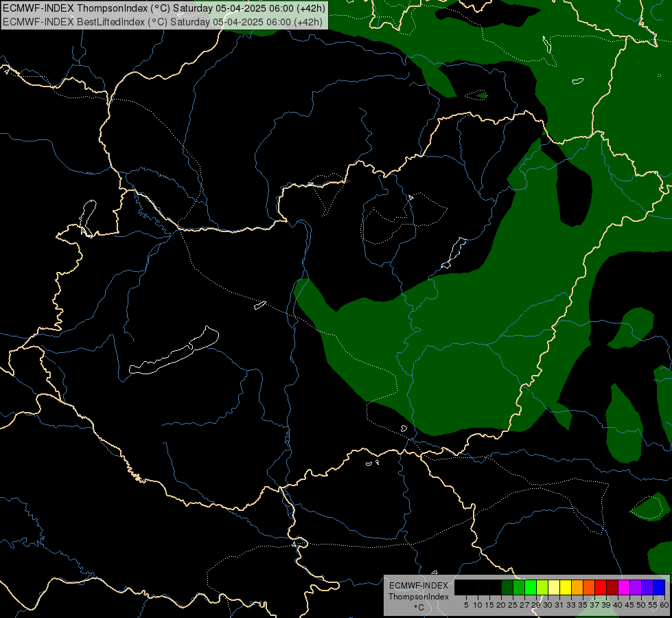The width and height of the screenshot is (672, 618).
Task: Click the medium green 25–27 legend swatch
Action: point(519,587)
